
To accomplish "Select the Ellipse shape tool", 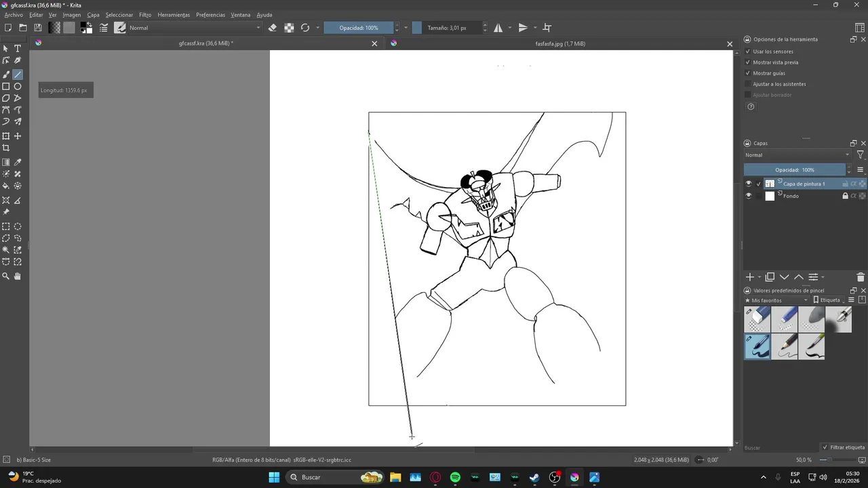I will tap(18, 87).
